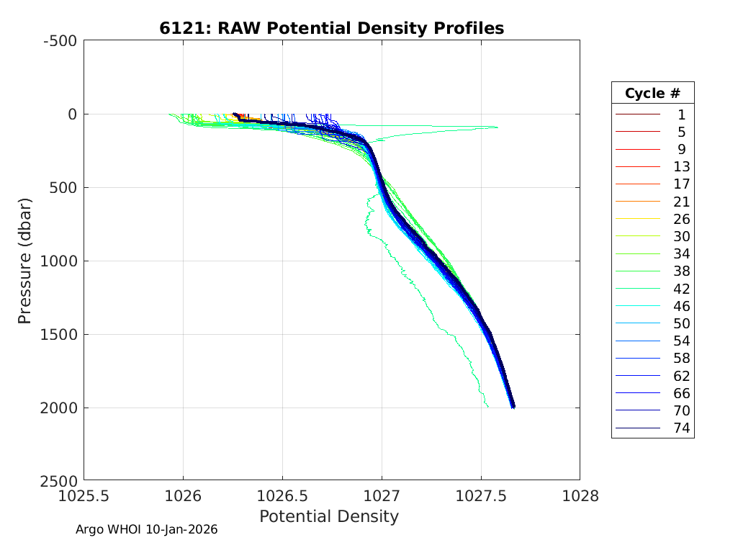
Task: Click profile endpoint cluster at 2000 dbar
Action: (513, 407)
